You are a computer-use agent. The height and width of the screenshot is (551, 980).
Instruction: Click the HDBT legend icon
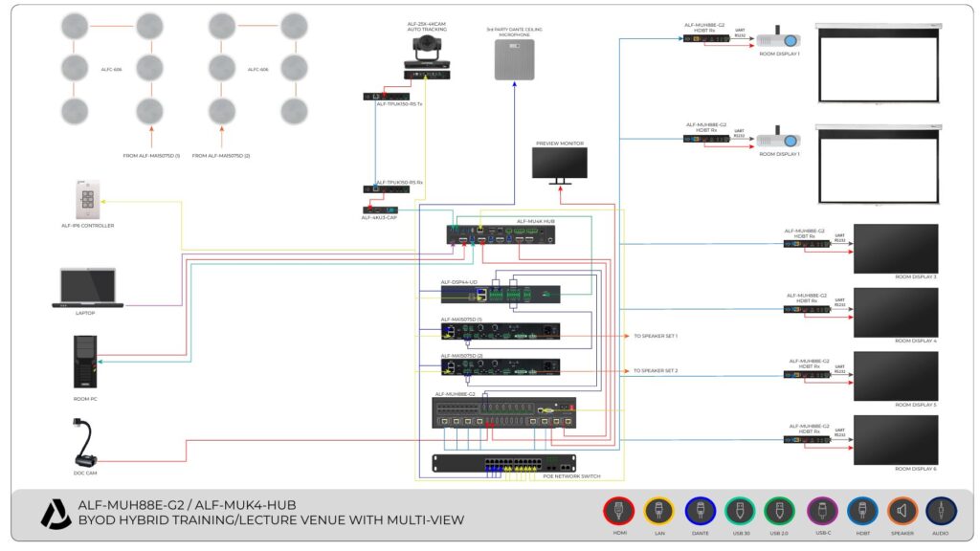click(x=862, y=511)
